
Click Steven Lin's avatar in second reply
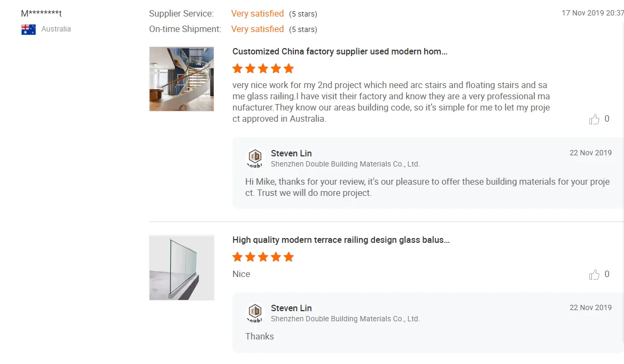point(255,313)
